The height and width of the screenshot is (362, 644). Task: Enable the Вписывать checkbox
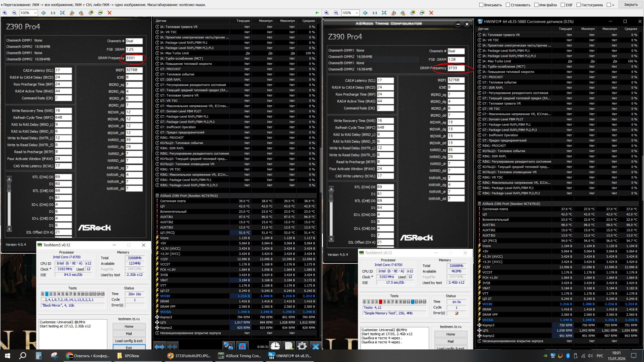pyautogui.click(x=481, y=5)
